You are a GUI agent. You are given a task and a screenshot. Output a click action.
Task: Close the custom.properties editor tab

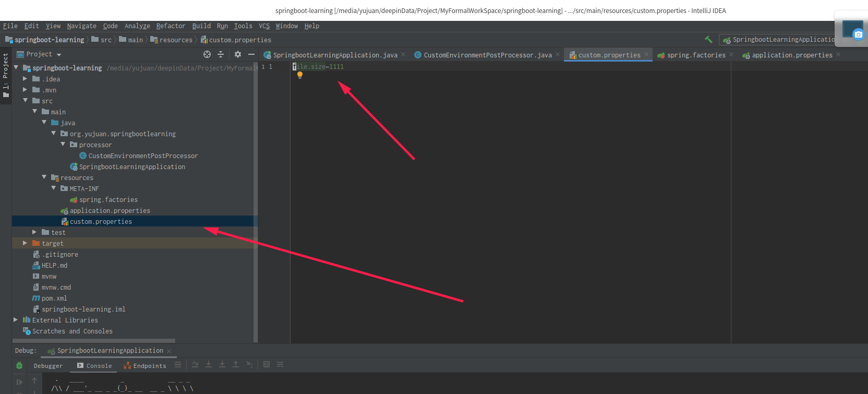pyautogui.click(x=646, y=54)
